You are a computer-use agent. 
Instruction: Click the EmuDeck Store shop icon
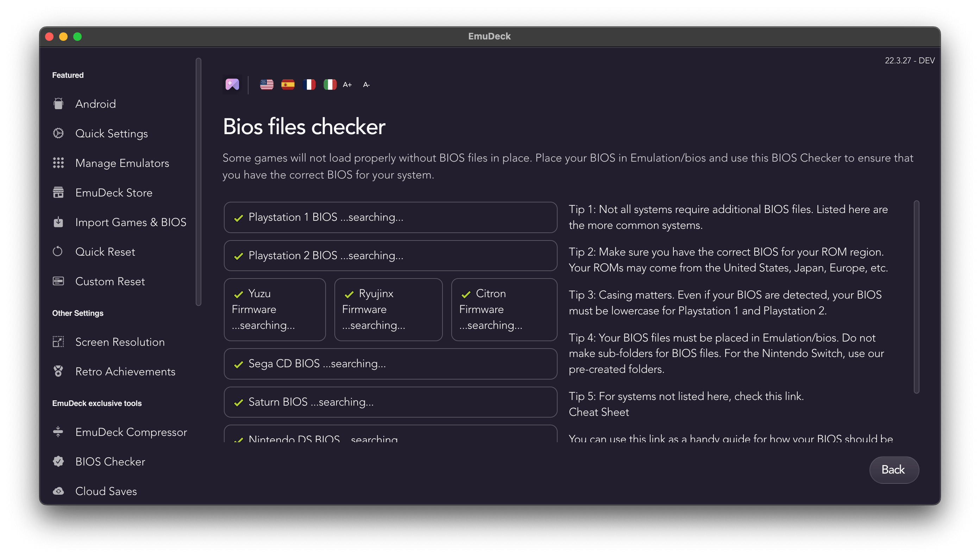tap(58, 193)
